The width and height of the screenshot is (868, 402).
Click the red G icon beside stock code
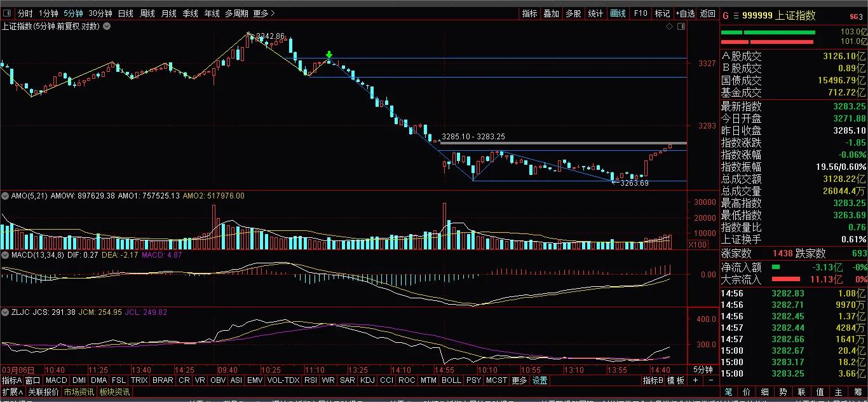coord(726,16)
